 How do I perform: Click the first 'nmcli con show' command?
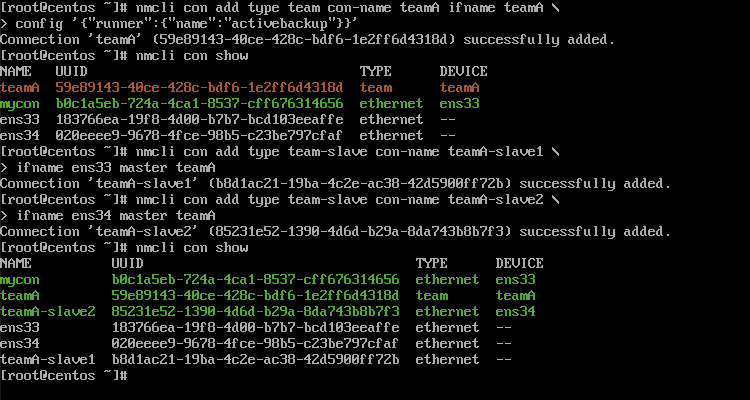click(x=192, y=56)
